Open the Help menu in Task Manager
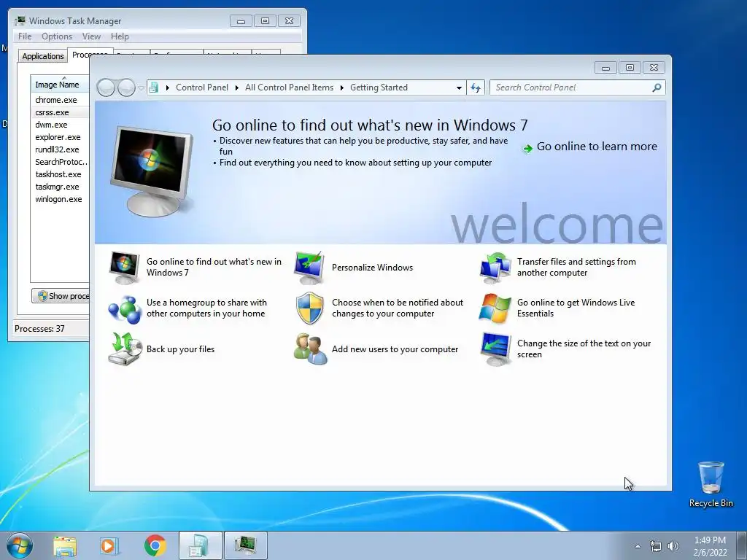The height and width of the screenshot is (560, 747). [120, 36]
